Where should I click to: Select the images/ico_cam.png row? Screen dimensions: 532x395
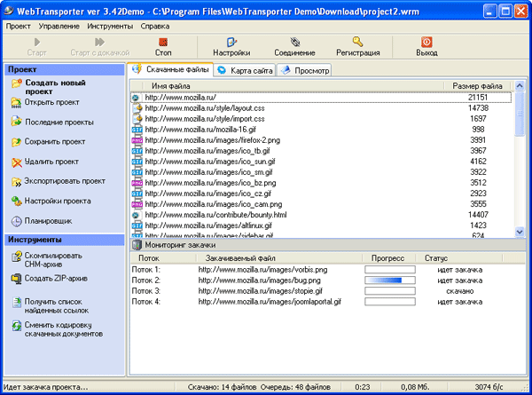click(321, 204)
